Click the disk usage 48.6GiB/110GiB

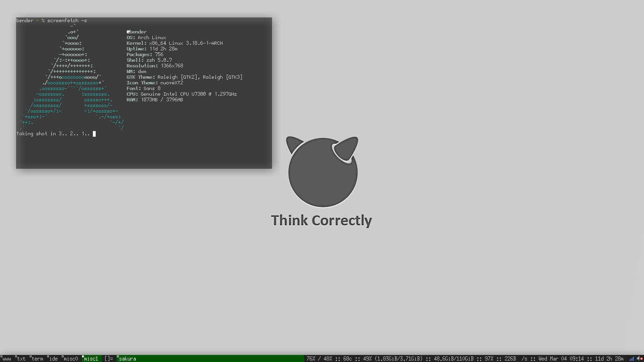coord(454,359)
